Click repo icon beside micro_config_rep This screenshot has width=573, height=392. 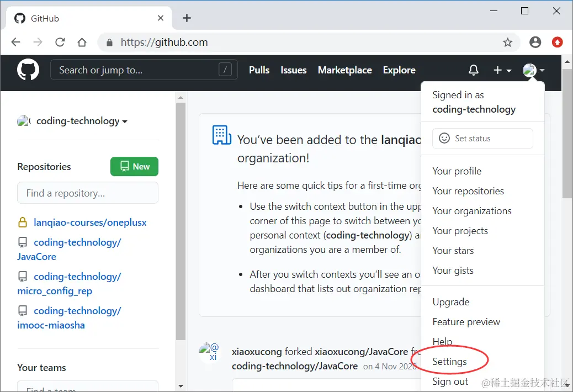23,277
